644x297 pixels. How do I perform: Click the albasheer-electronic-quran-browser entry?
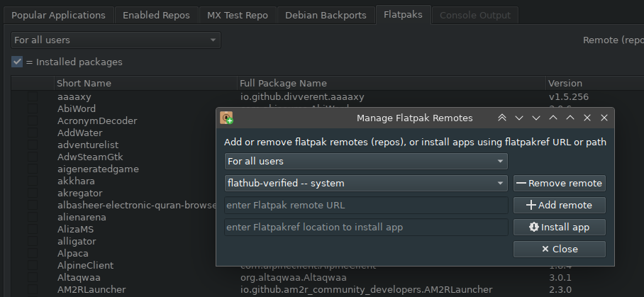[x=137, y=205]
